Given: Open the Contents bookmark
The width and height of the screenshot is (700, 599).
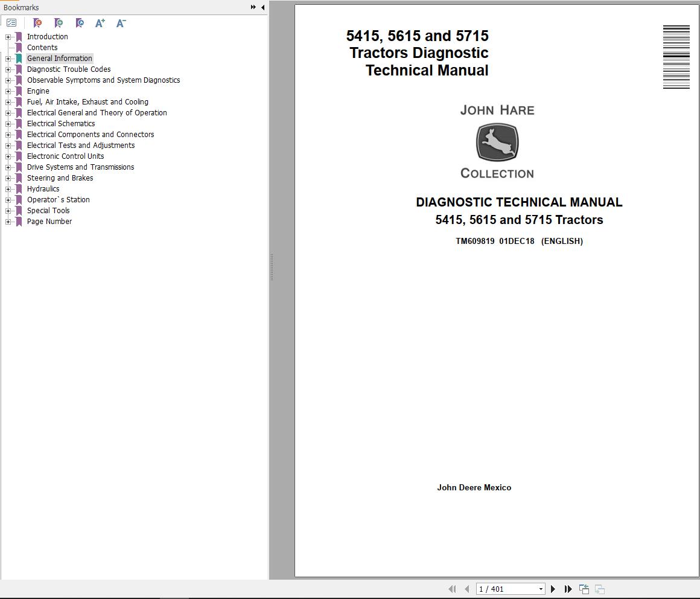Looking at the screenshot, I should (x=42, y=47).
